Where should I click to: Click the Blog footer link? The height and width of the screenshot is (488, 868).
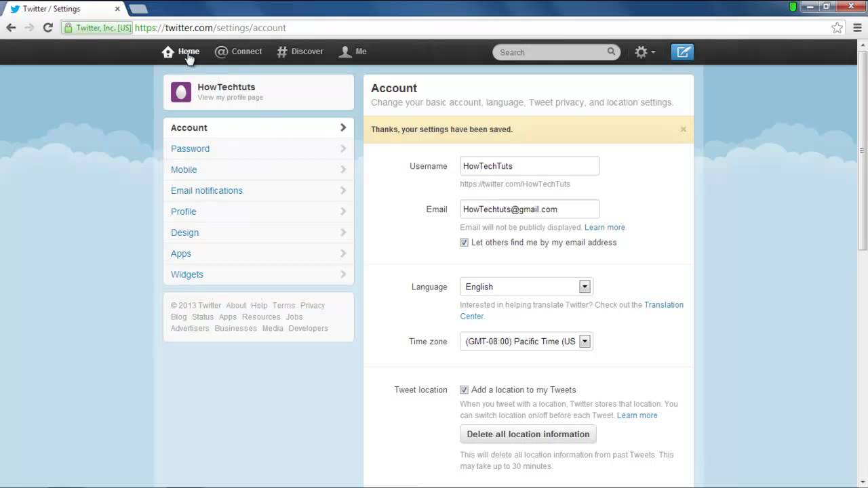(x=178, y=317)
